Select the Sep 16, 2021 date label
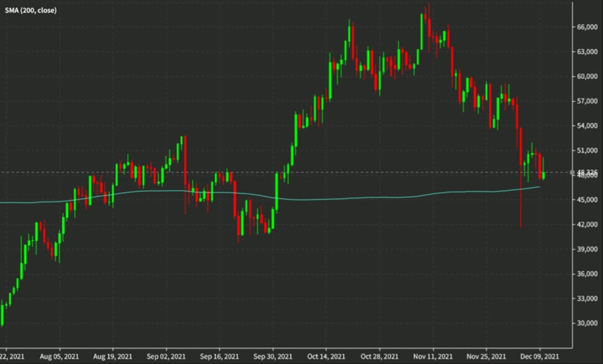The width and height of the screenshot is (603, 364). point(220,357)
